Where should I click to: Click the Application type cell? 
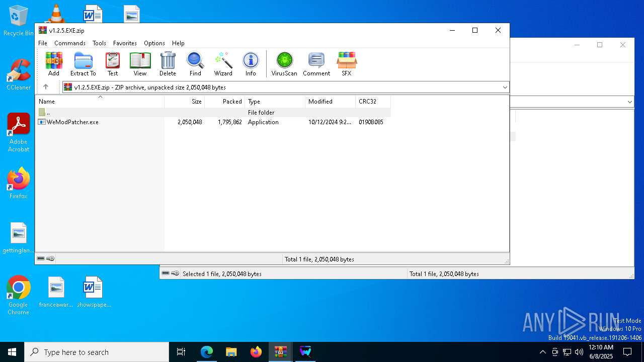(x=263, y=122)
